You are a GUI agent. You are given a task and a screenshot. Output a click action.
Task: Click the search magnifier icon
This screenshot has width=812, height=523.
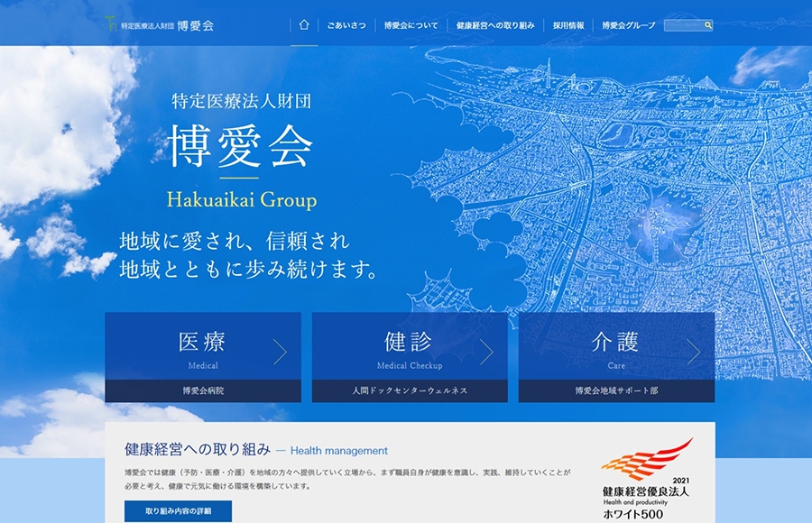[708, 25]
